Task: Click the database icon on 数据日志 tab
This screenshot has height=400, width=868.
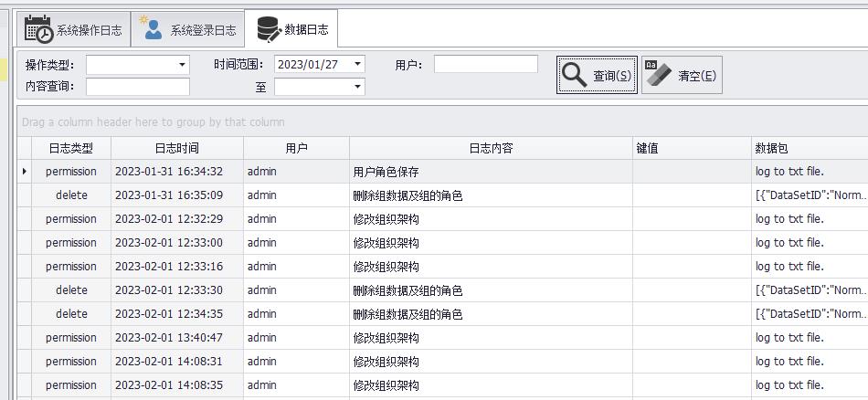Action: pyautogui.click(x=269, y=29)
